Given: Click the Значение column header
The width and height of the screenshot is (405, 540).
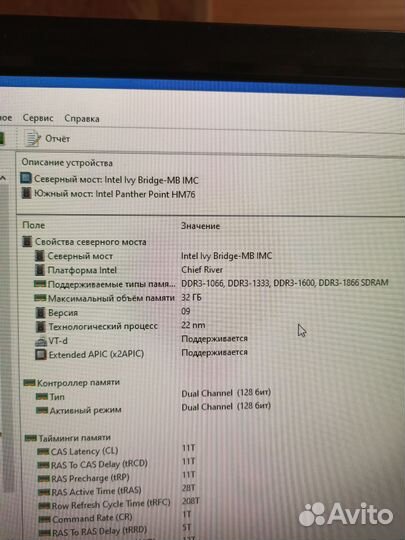Looking at the screenshot, I should point(200,226).
